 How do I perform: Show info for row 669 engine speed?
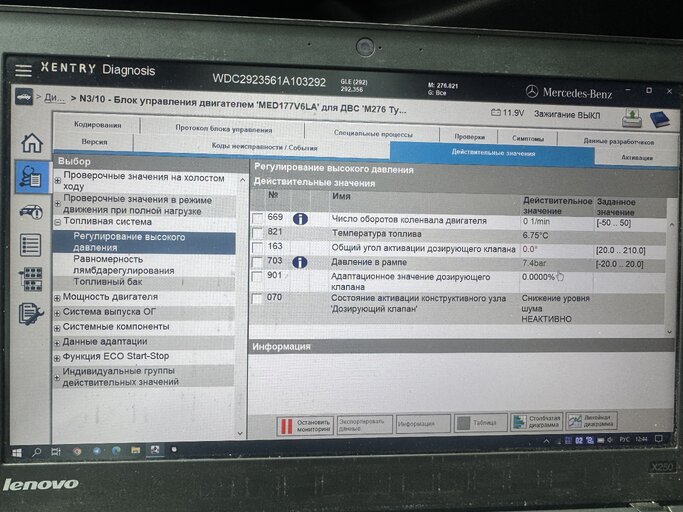click(300, 218)
